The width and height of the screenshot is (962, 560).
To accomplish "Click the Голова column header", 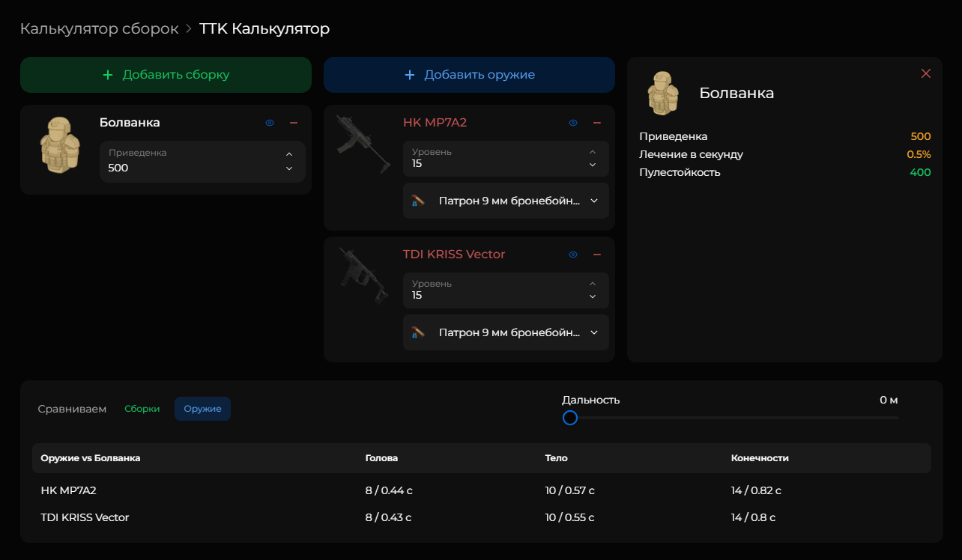I will pyautogui.click(x=381, y=458).
